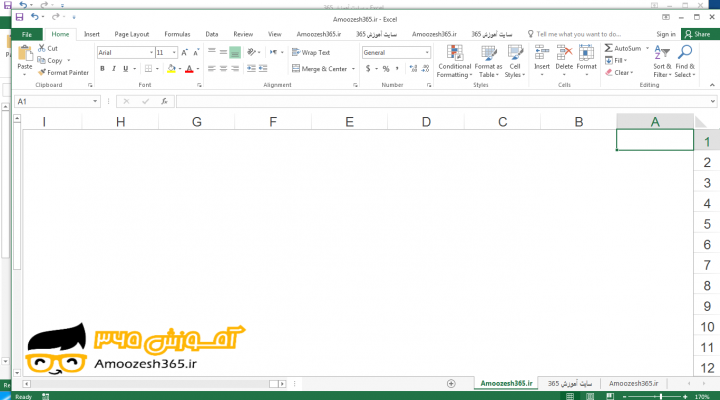This screenshot has width=720, height=400.
Task: Click the Accounting dollar format icon
Action: 368,68
